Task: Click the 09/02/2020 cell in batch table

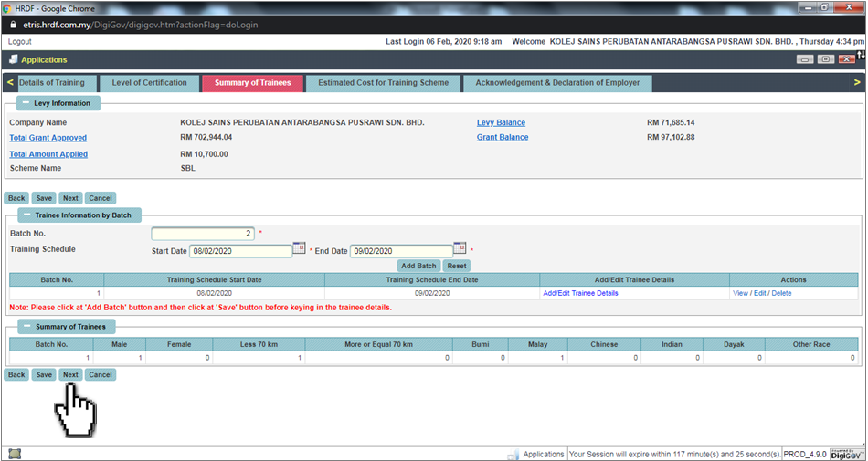Action: pos(432,294)
